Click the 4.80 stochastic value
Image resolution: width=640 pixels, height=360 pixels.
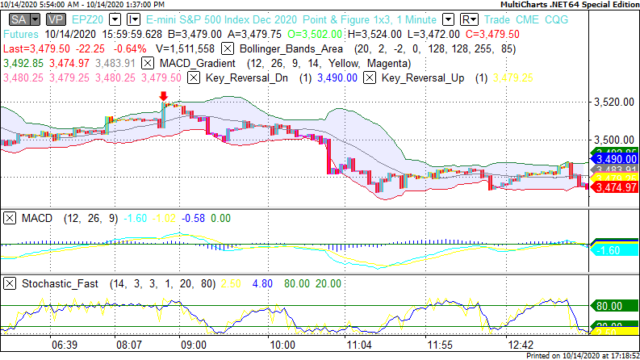tap(262, 284)
